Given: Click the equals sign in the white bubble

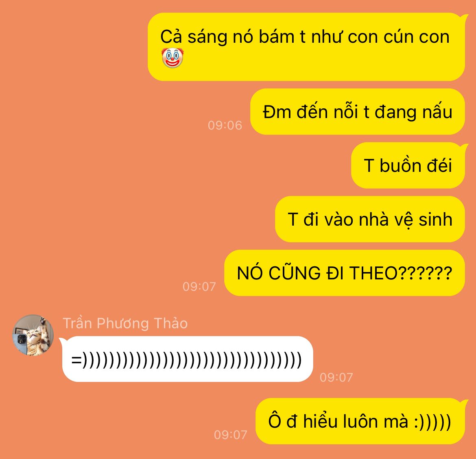Looking at the screenshot, I should tap(76, 360).
